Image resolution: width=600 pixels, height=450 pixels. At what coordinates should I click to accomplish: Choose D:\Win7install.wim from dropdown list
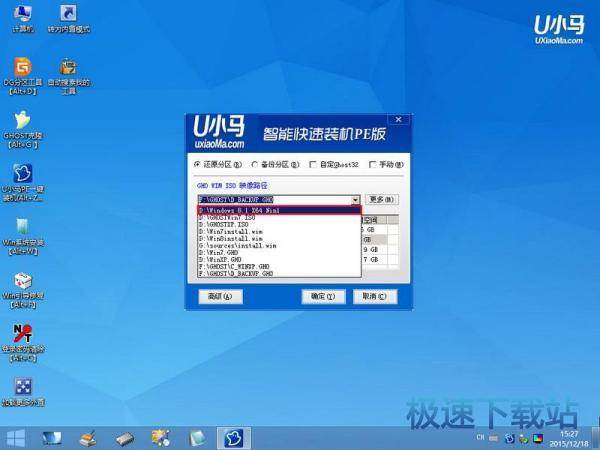[279, 232]
